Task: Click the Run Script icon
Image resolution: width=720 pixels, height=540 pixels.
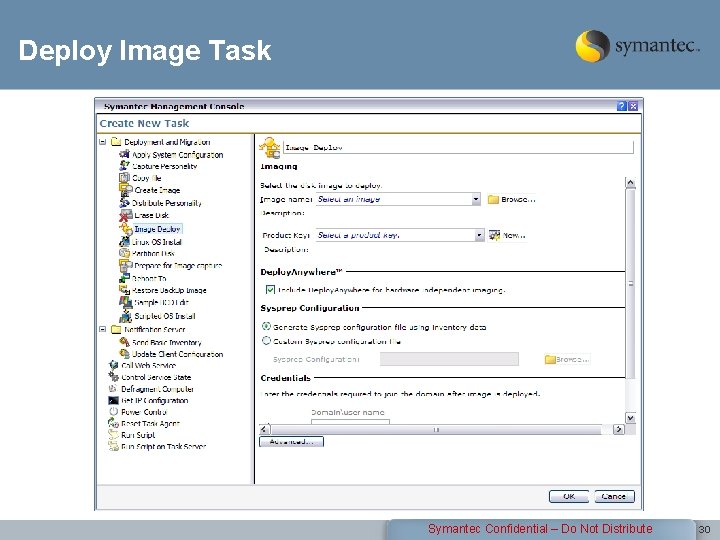Action: click(113, 434)
